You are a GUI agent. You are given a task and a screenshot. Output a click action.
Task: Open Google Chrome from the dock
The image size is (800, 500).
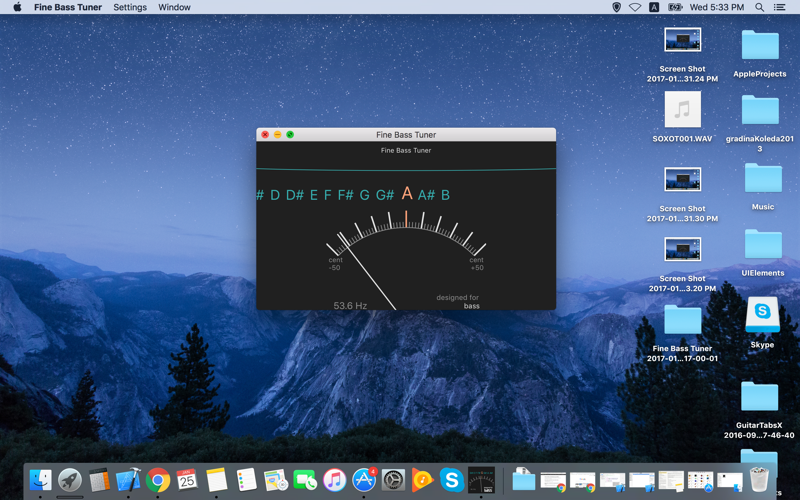coord(158,480)
